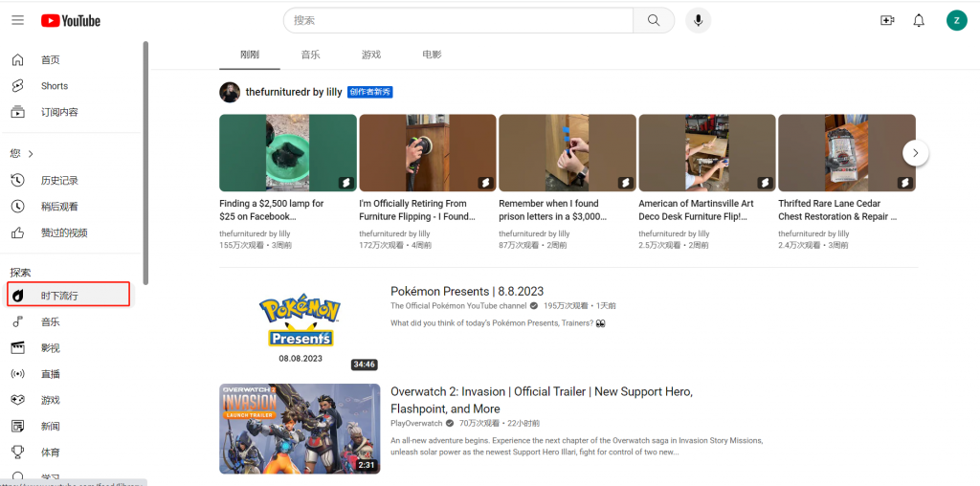Click 'Finding a $2,500 lamp' title
Screen dimensions: 980x486
[271, 210]
